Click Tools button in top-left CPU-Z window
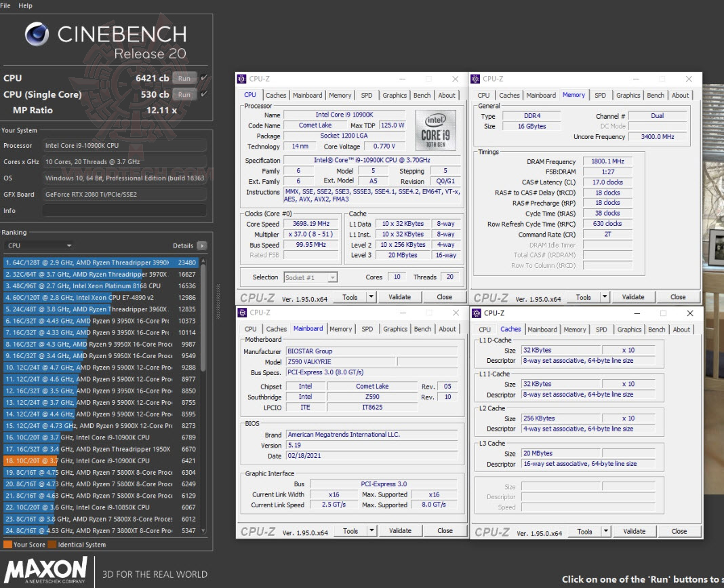The height and width of the screenshot is (588, 724). [x=350, y=297]
